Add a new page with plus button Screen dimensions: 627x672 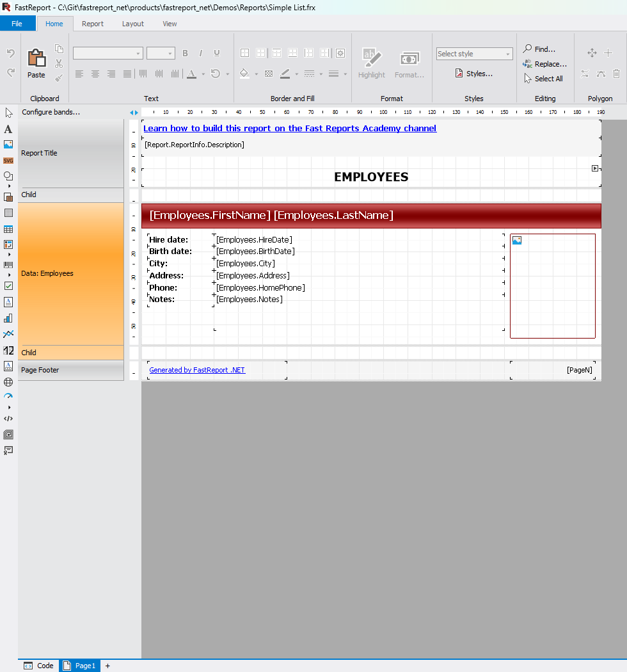point(107,666)
